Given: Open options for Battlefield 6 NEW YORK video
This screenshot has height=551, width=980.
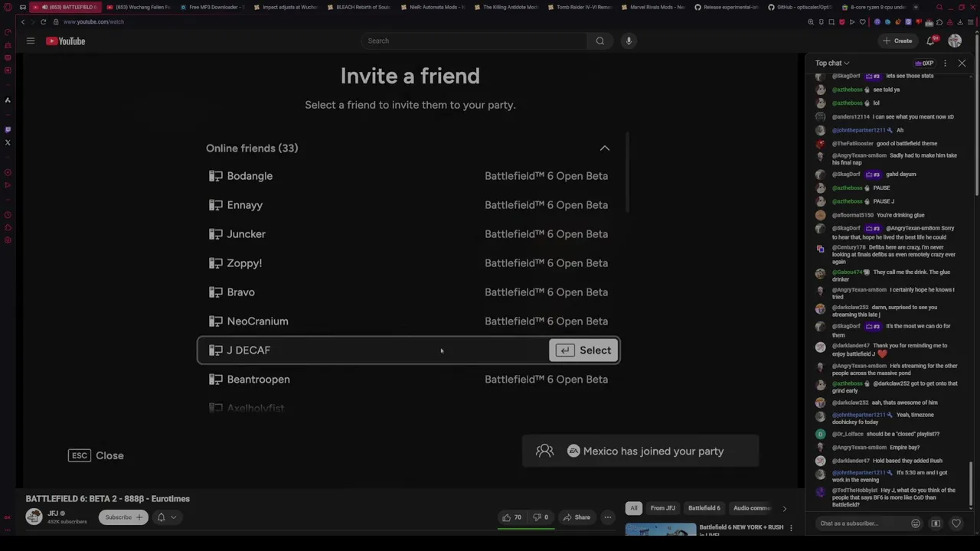Looking at the screenshot, I should [x=791, y=527].
